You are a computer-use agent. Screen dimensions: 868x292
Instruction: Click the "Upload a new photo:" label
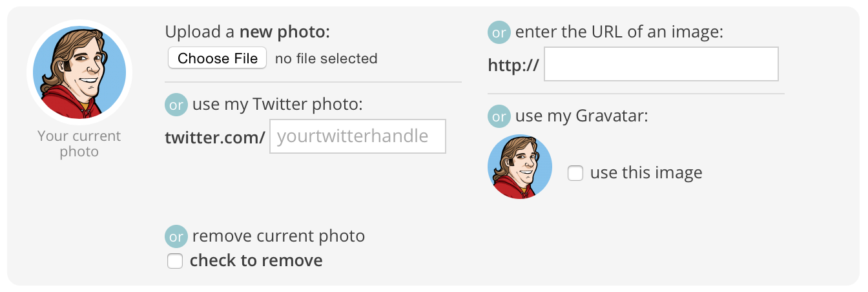[x=247, y=32]
